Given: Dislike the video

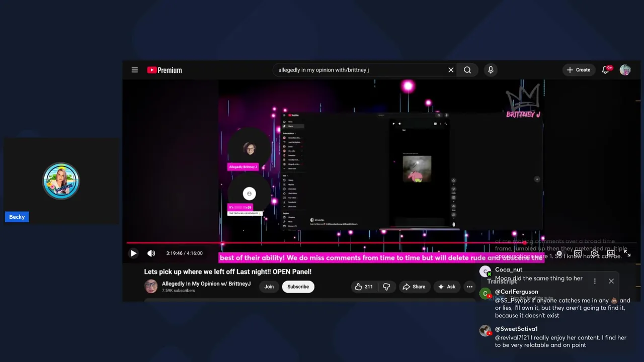Looking at the screenshot, I should [x=386, y=287].
